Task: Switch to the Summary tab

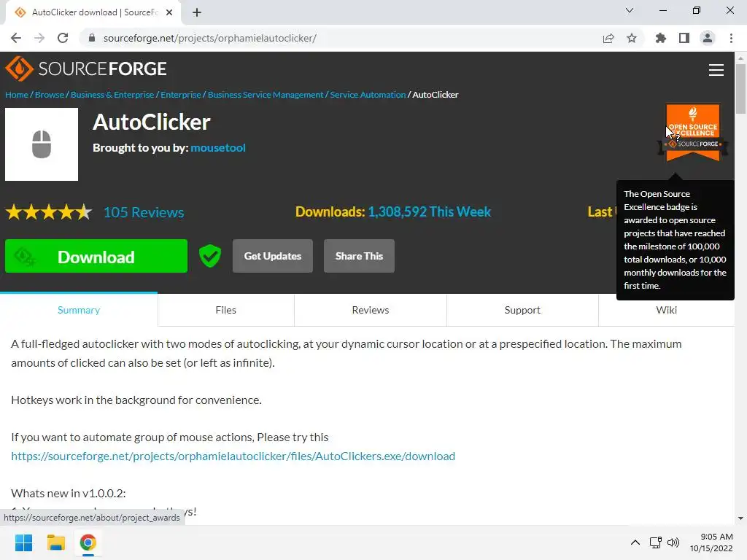Action: point(79,310)
